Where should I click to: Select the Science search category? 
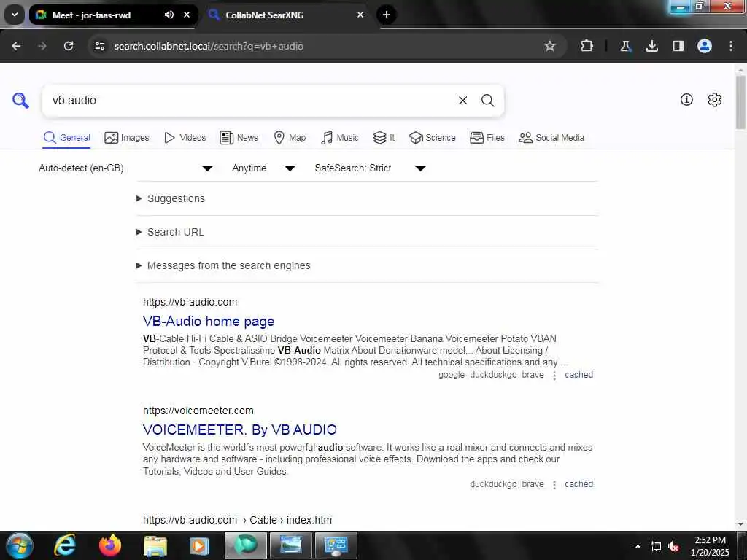click(432, 138)
